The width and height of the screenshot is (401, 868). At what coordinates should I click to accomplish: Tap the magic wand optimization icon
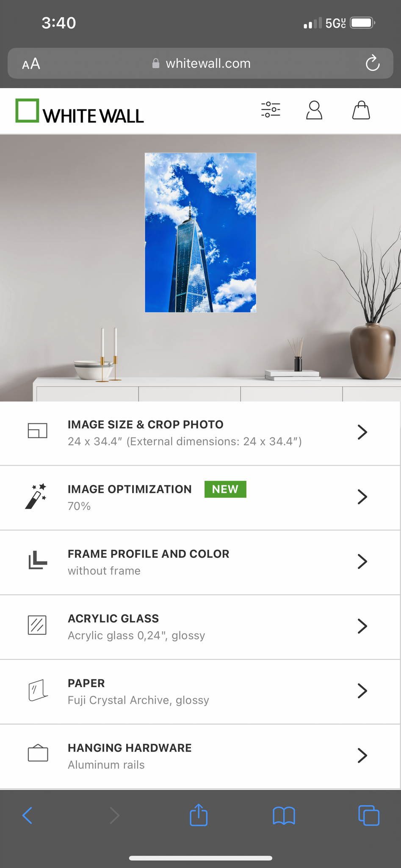coord(36,496)
